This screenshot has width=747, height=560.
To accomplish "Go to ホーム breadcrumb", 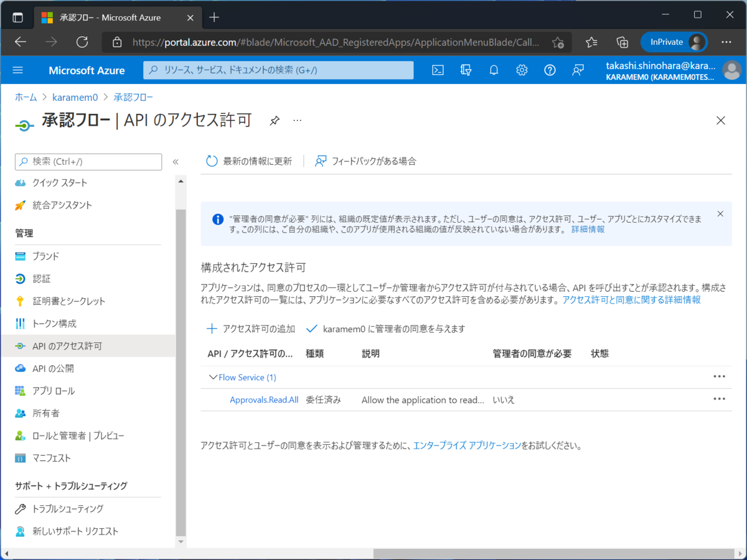I will (26, 97).
